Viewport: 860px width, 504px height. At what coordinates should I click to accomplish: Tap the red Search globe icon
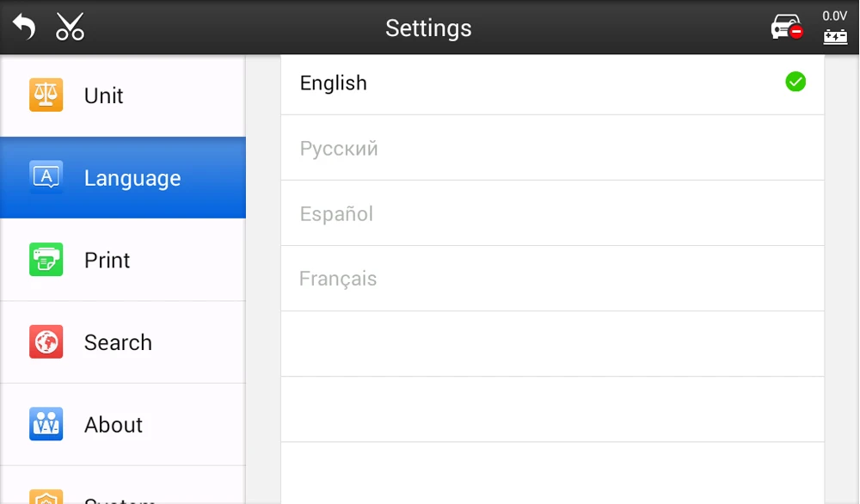[46, 342]
